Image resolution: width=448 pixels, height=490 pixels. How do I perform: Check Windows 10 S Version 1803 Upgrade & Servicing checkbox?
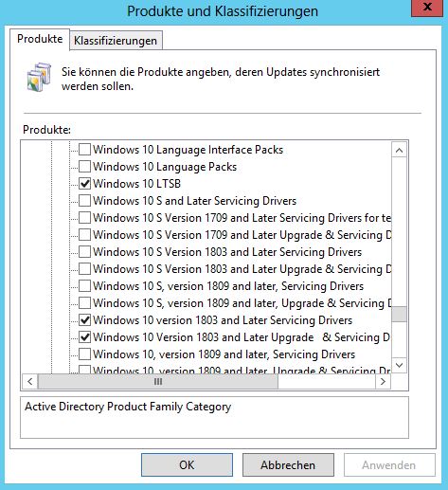84,268
